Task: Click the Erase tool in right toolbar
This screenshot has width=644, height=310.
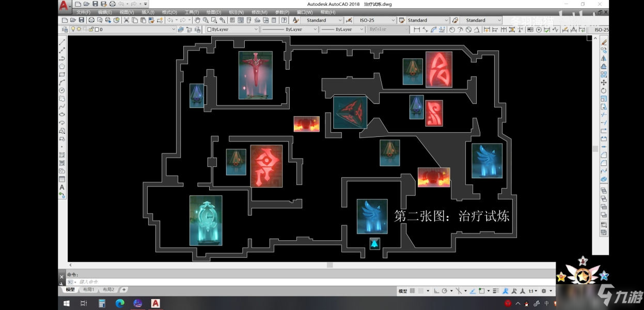Action: pyautogui.click(x=603, y=42)
